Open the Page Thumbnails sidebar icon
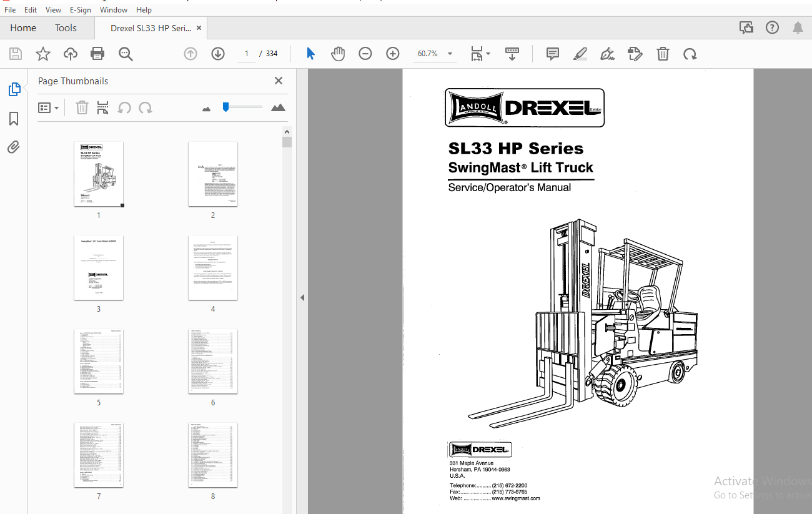812x514 pixels. 14,89
